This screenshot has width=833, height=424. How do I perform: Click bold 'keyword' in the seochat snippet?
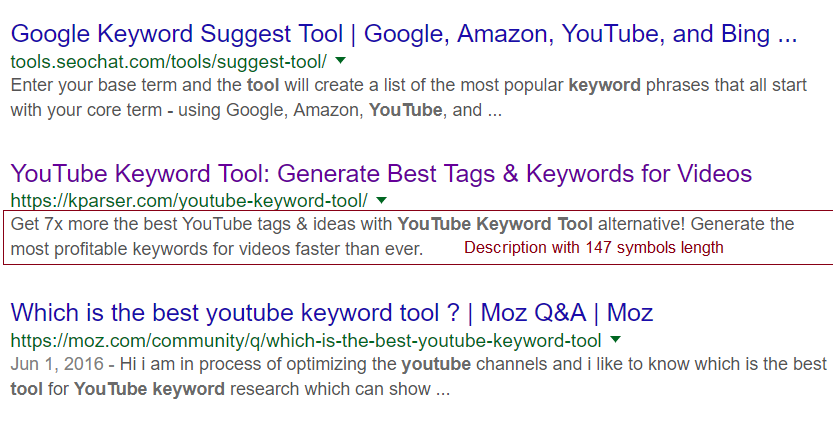point(604,86)
